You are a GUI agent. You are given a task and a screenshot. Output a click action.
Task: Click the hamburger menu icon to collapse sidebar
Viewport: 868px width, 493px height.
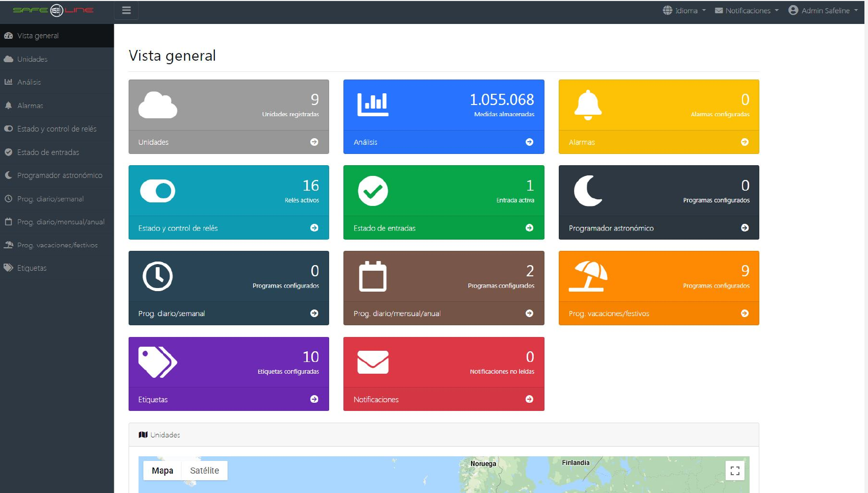point(126,10)
